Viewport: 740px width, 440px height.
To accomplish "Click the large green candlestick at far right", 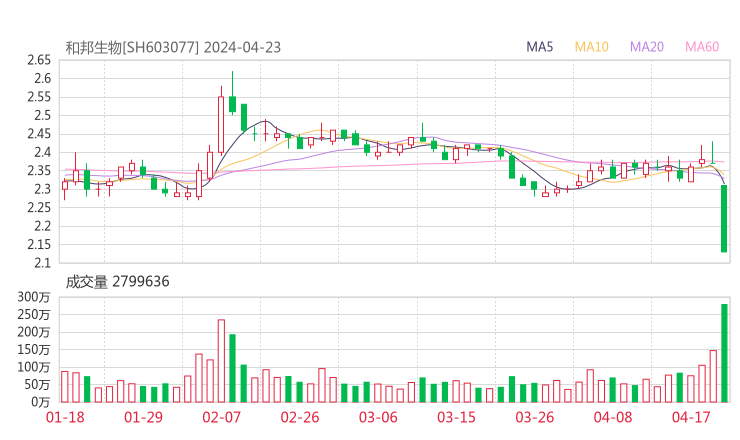I will click(724, 218).
